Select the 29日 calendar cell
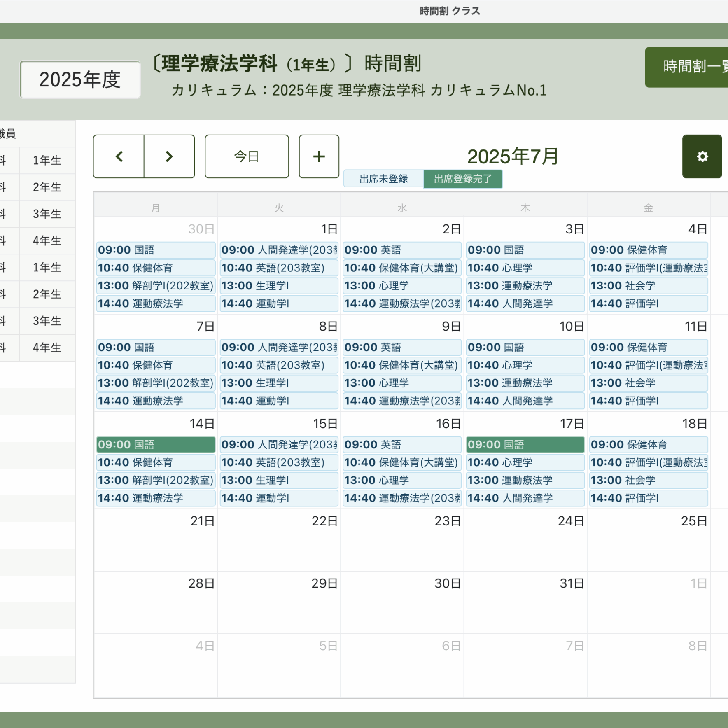This screenshot has height=728, width=728. coord(279,602)
